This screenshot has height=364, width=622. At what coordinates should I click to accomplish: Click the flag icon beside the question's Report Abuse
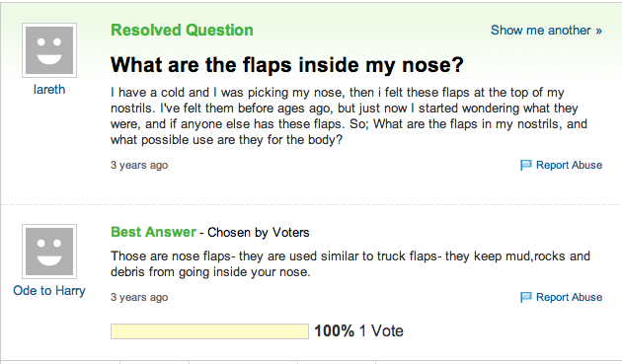[x=525, y=165]
